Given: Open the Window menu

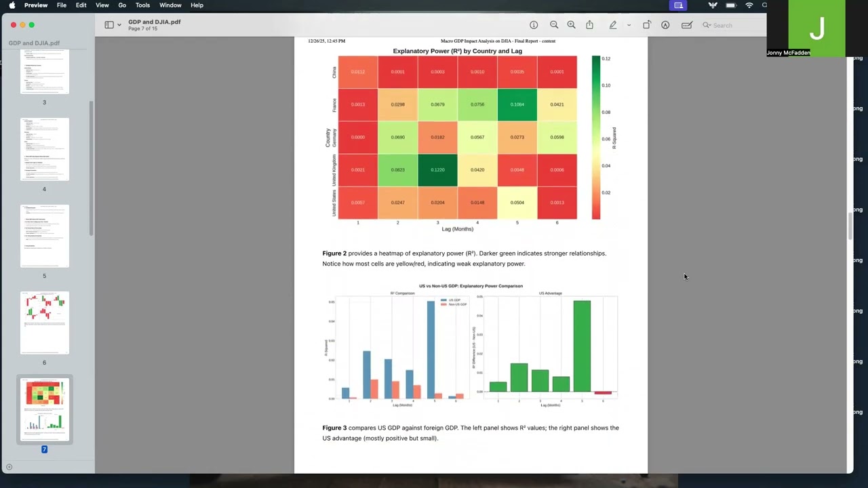Looking at the screenshot, I should click(170, 5).
